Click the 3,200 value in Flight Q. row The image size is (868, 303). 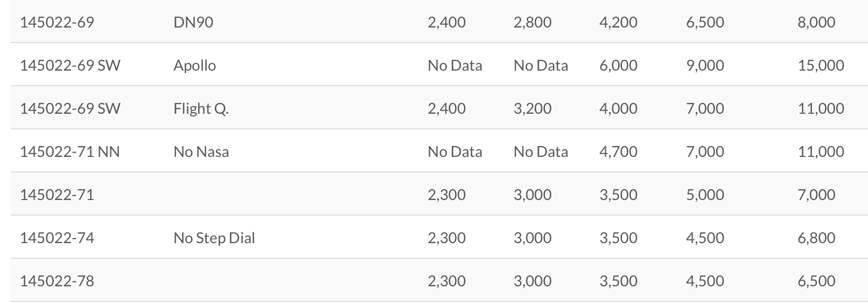tap(533, 108)
